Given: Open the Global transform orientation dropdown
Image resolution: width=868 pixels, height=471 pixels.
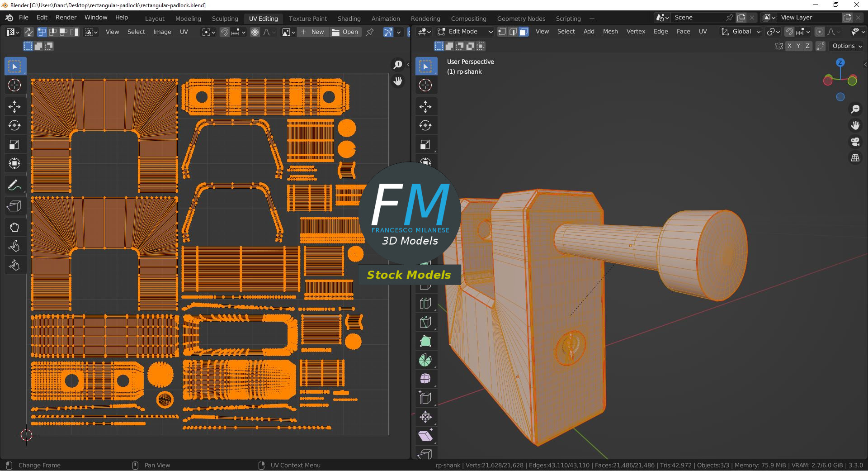Looking at the screenshot, I should click(741, 32).
